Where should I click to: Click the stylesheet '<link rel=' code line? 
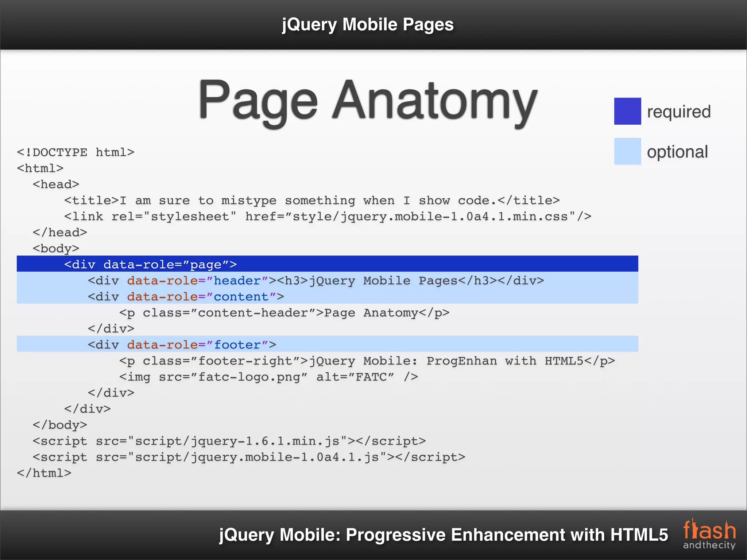[x=328, y=216]
